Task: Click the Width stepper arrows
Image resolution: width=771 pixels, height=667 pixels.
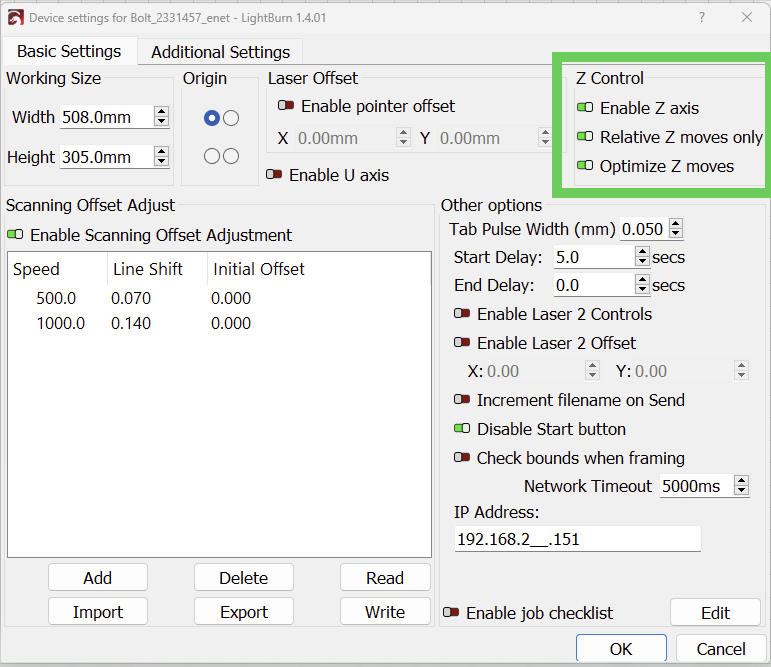Action: coord(161,117)
